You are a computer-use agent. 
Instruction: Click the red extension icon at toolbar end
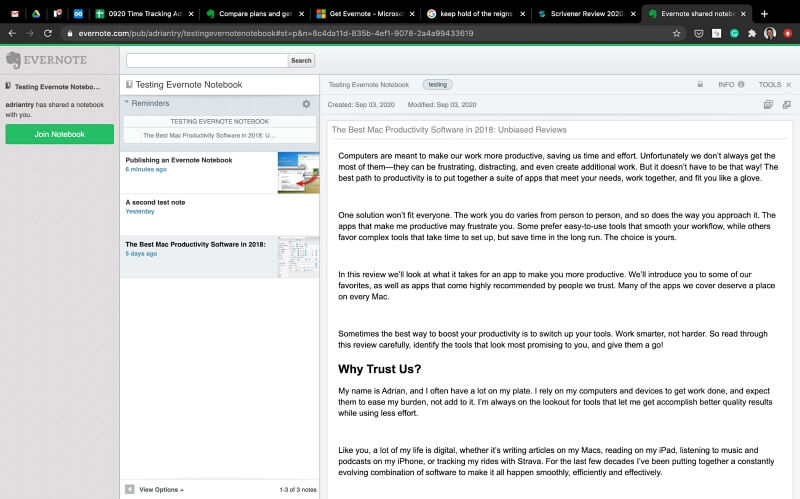pyautogui.click(x=788, y=33)
